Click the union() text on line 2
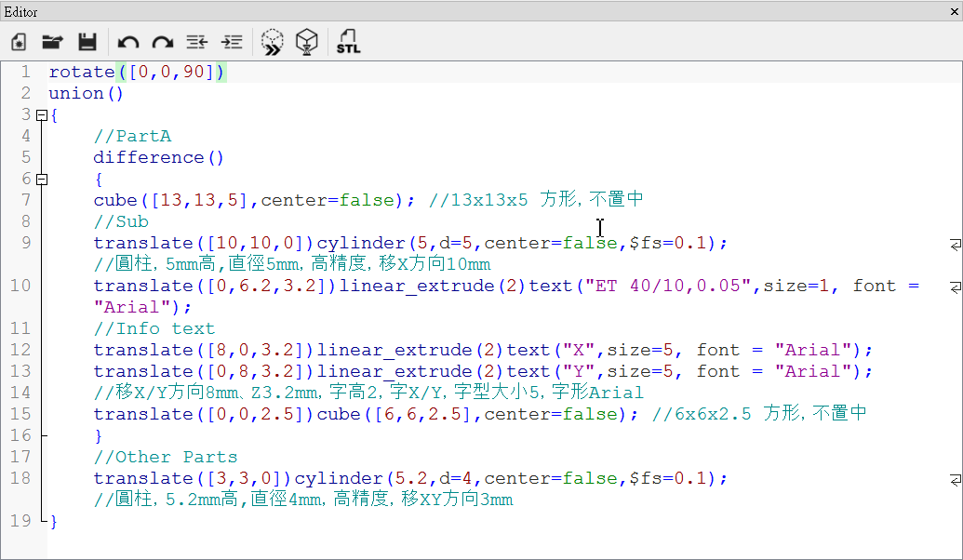 point(86,93)
